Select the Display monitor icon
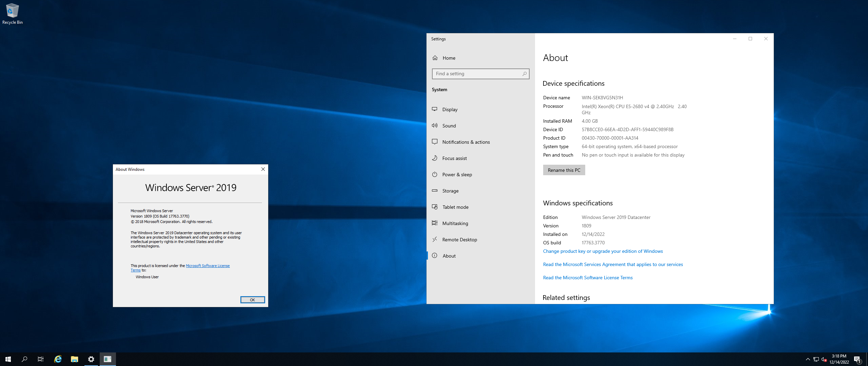Image resolution: width=868 pixels, height=366 pixels. [435, 109]
